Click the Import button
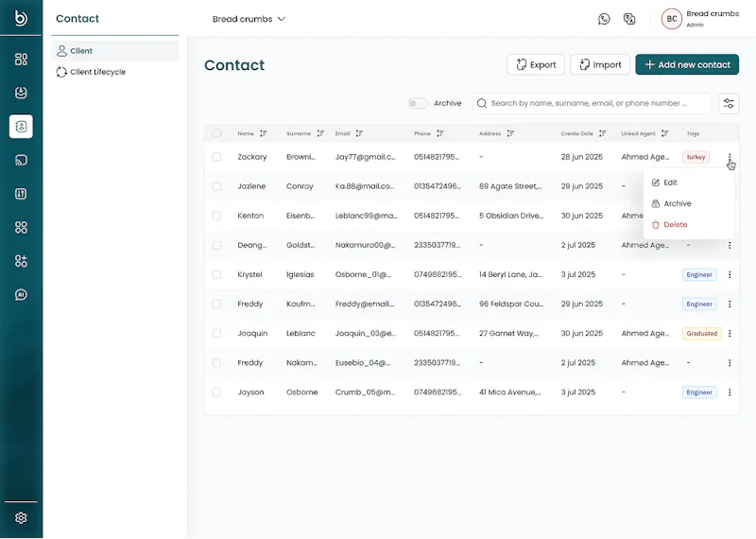Viewport: 756px width, 539px height. pos(600,64)
